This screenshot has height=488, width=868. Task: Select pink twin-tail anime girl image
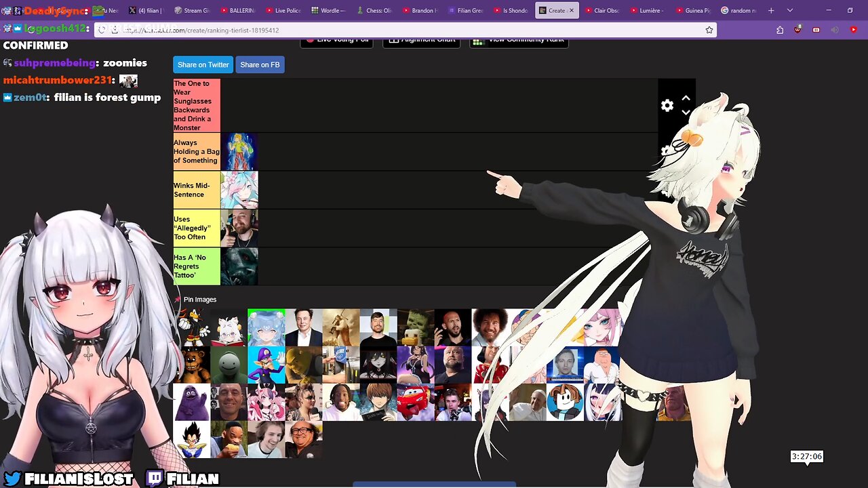point(266,402)
